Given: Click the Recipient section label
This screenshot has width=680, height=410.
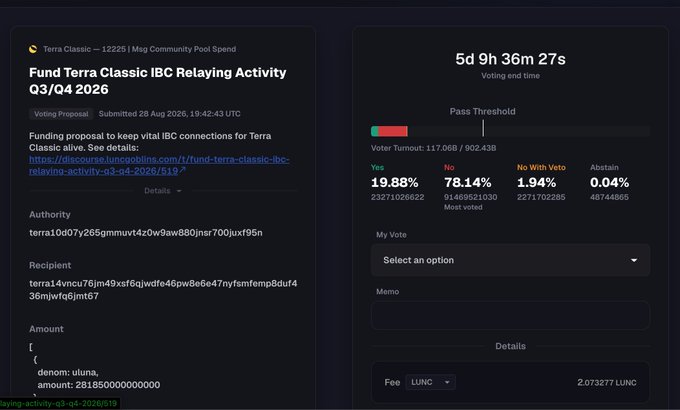Looking at the screenshot, I should pos(50,266).
